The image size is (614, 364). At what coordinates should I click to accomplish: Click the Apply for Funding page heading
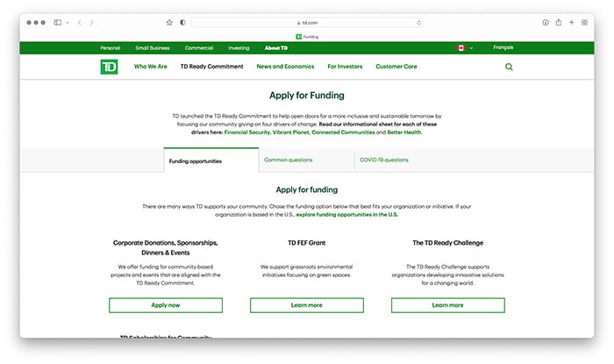[x=307, y=96]
